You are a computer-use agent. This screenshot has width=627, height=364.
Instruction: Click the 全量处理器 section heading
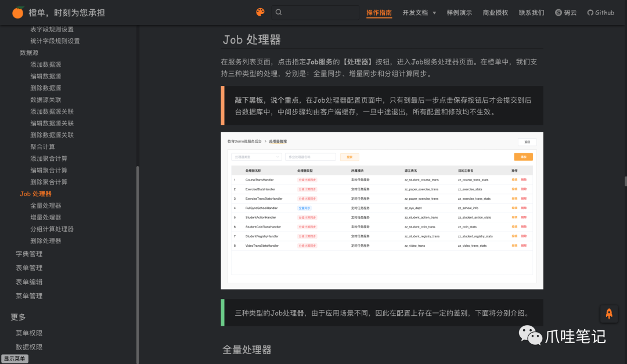pos(247,350)
